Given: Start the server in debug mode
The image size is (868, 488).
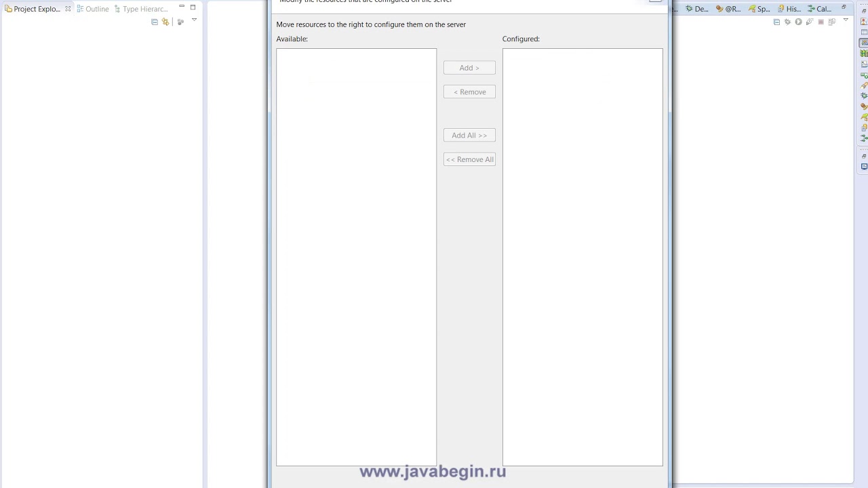Looking at the screenshot, I should (x=787, y=22).
